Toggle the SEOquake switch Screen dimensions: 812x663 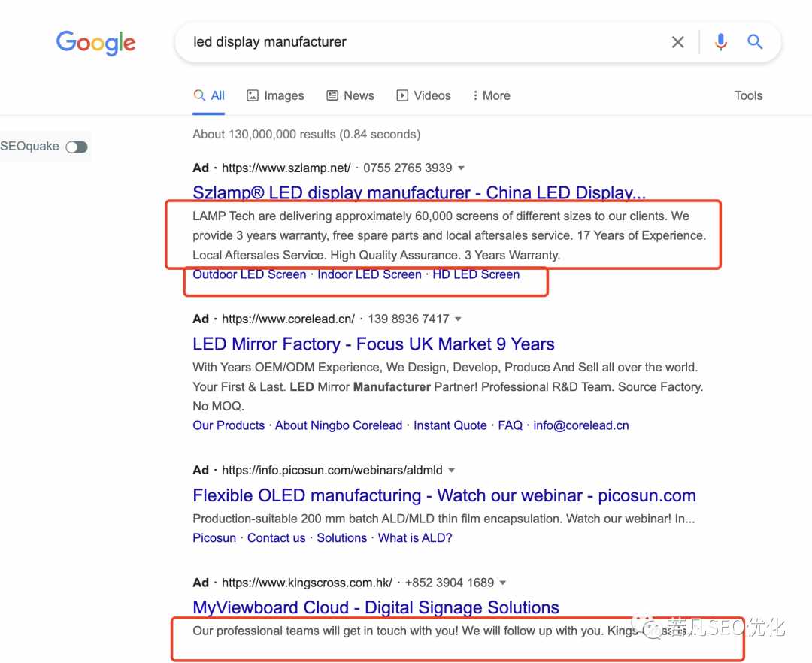(77, 147)
